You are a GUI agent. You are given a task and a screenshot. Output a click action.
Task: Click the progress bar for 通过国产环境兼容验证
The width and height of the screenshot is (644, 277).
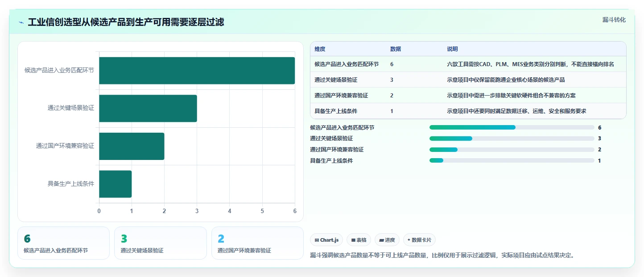tap(512, 149)
